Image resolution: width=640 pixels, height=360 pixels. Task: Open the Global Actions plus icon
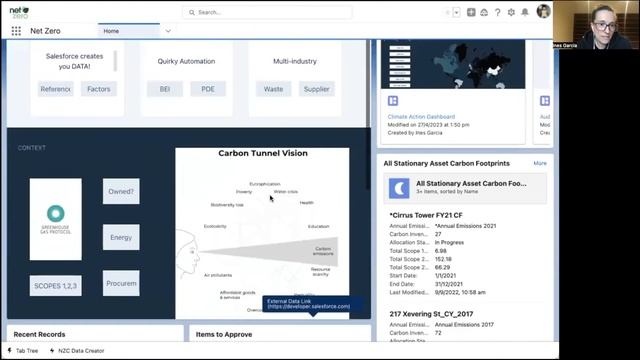[471, 12]
